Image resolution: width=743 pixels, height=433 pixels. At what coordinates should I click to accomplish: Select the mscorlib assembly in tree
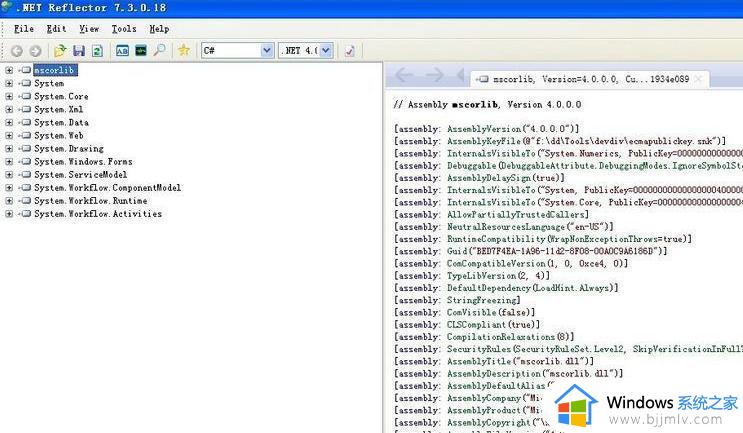(55, 70)
